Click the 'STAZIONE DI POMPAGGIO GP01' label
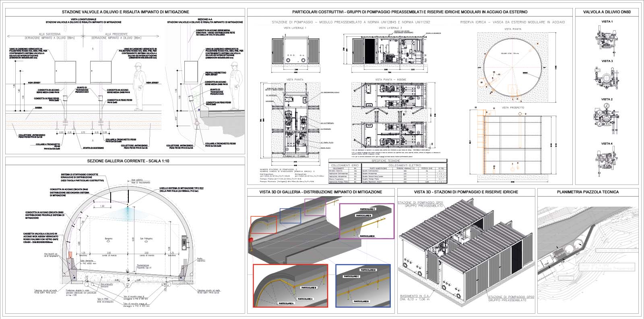 point(421,204)
